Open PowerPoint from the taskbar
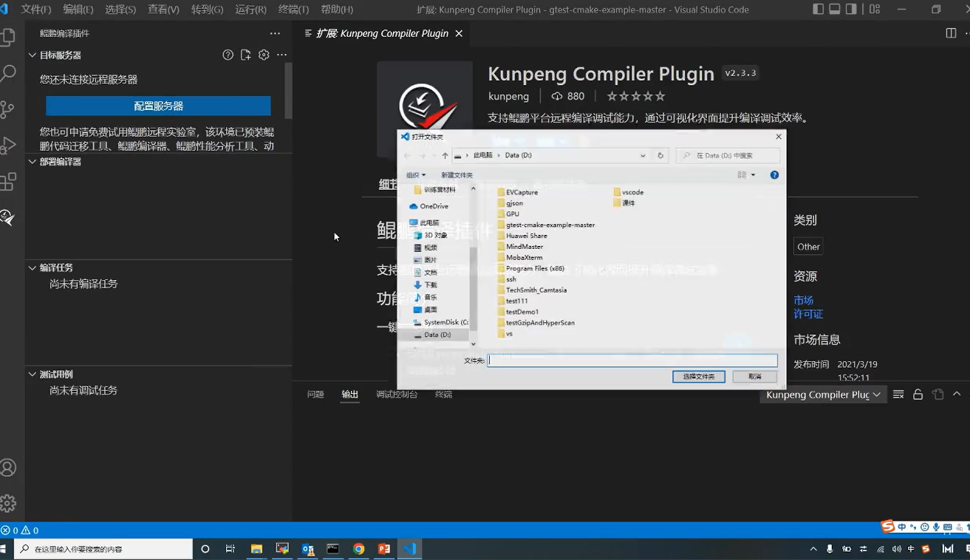The image size is (970, 560). 384,549
